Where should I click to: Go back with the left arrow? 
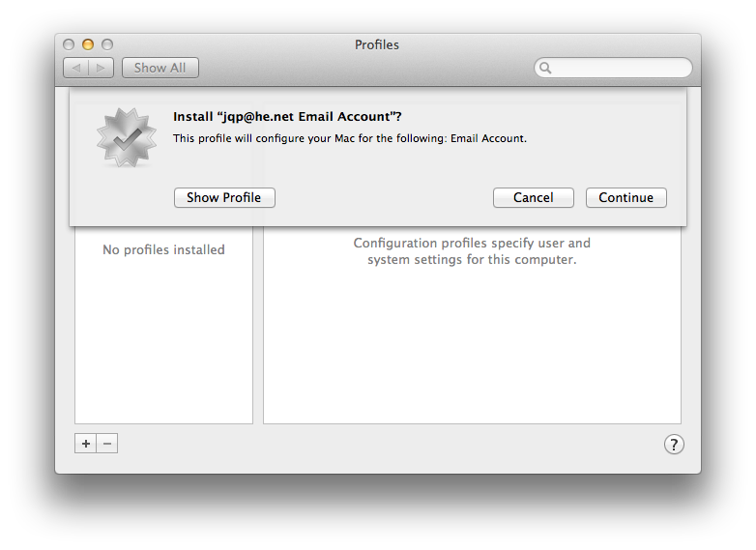pyautogui.click(x=76, y=68)
